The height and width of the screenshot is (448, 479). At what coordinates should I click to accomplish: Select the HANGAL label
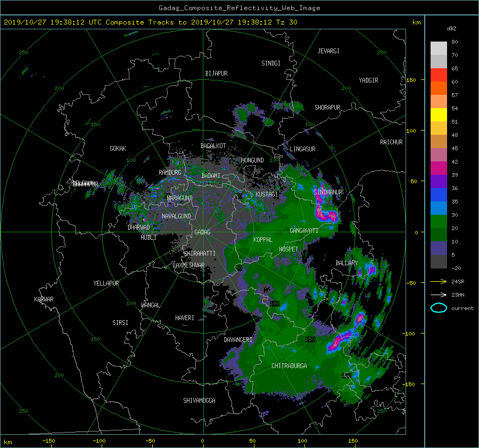150,305
